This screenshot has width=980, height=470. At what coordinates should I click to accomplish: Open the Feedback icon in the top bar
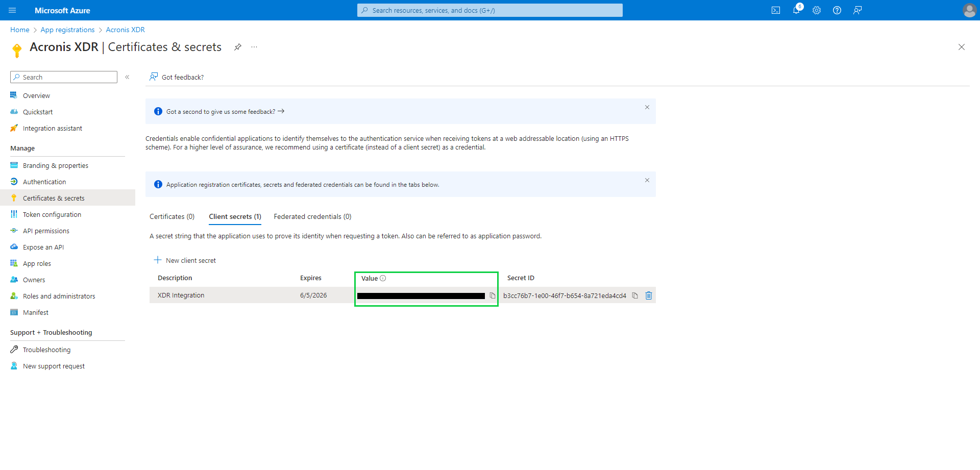pos(857,10)
